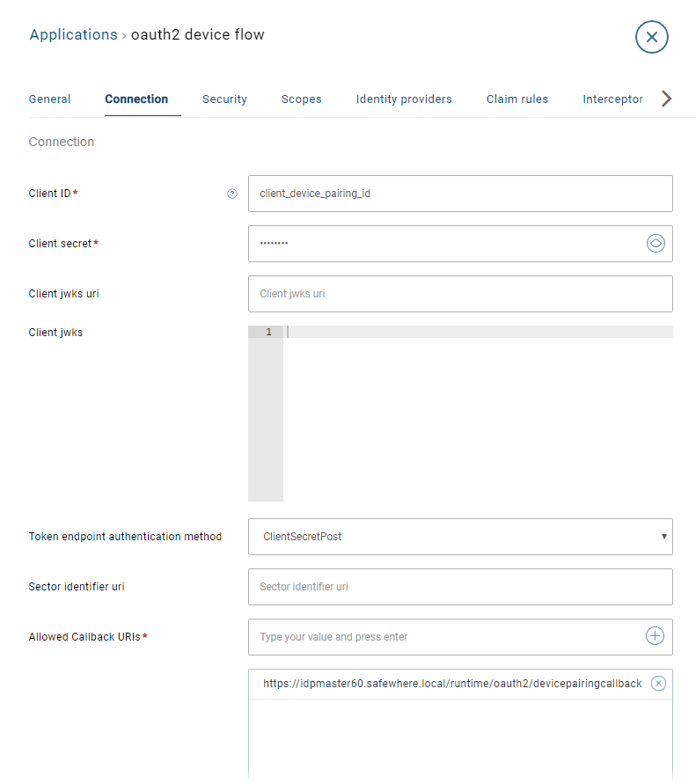696x784 pixels.
Task: Click the Allowed Callback URIs label
Action: 84,636
